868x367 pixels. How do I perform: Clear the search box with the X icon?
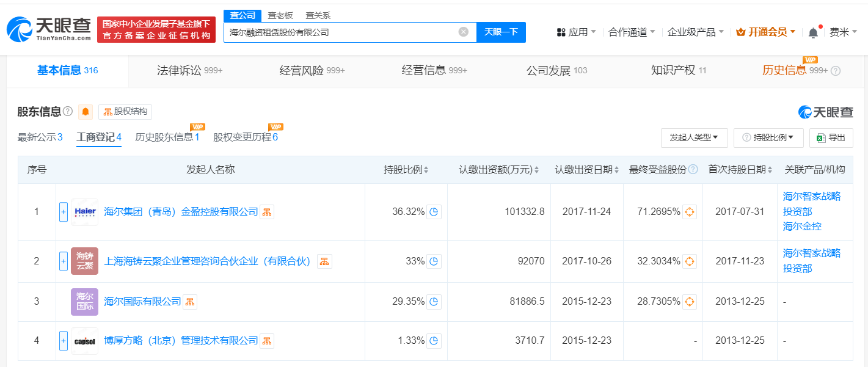(x=464, y=32)
